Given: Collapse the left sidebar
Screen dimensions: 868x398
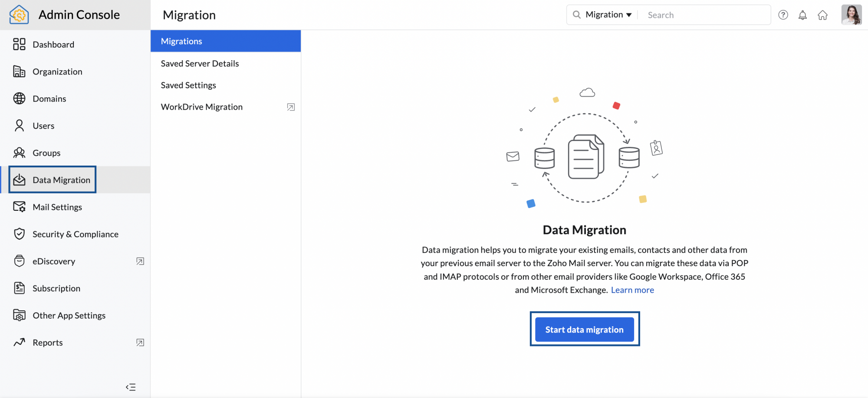Looking at the screenshot, I should click(131, 387).
